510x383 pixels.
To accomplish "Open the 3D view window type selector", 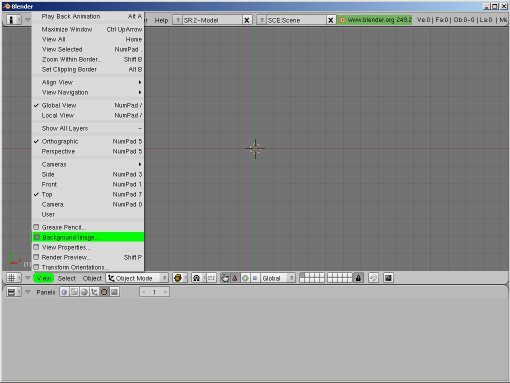I will click(14, 278).
